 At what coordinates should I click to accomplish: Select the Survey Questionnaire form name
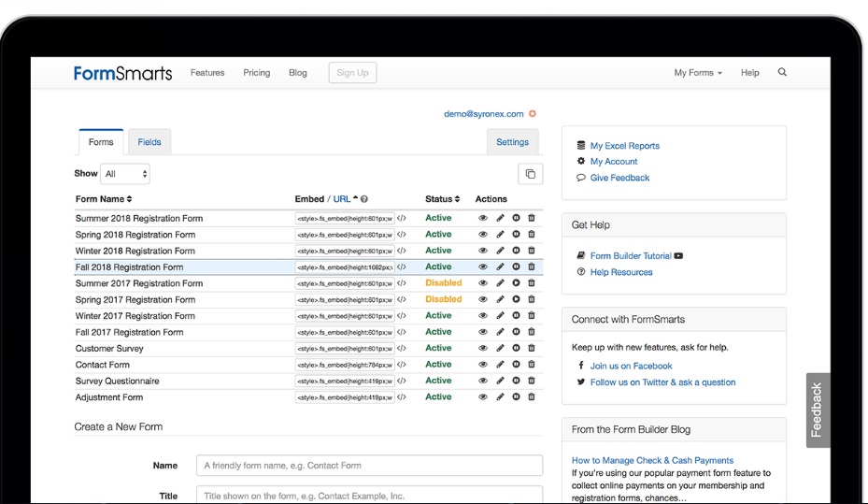[x=118, y=382]
